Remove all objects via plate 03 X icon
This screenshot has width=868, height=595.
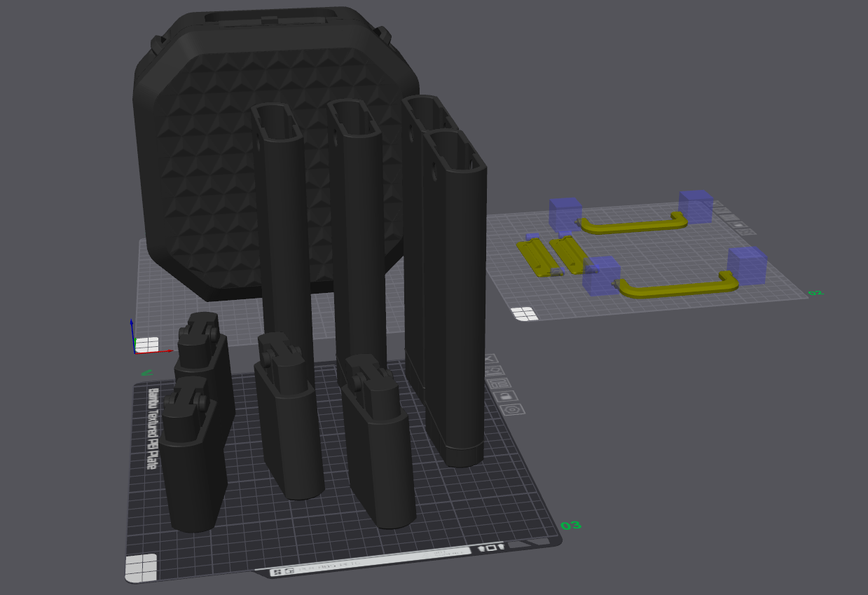coord(490,359)
